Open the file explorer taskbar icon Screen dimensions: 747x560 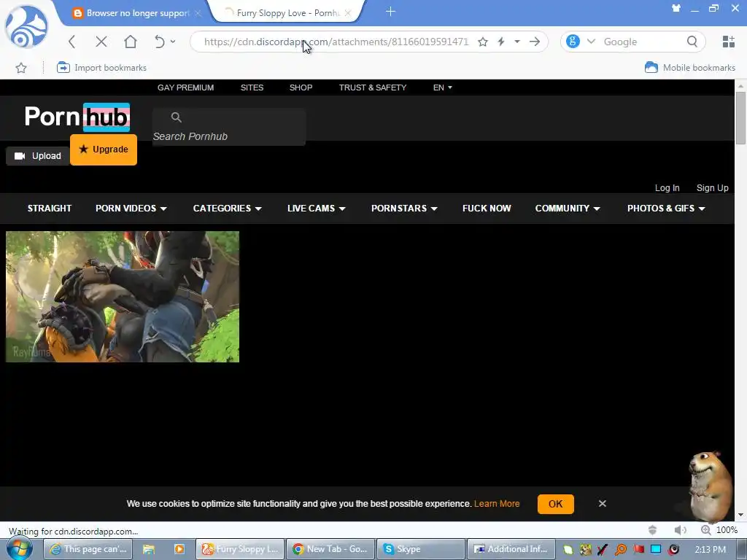[149, 550]
